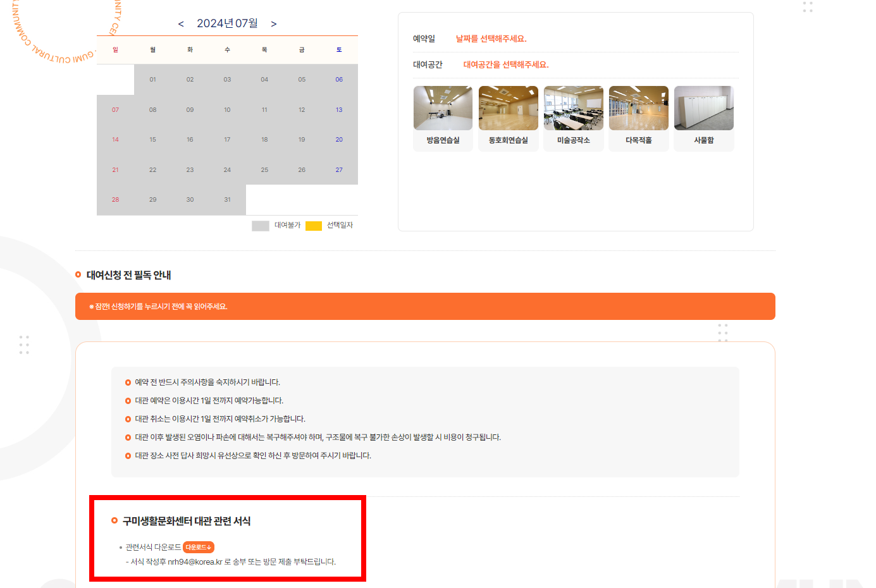
Task: Select the 사물함 locker thumbnail
Action: [x=704, y=108]
